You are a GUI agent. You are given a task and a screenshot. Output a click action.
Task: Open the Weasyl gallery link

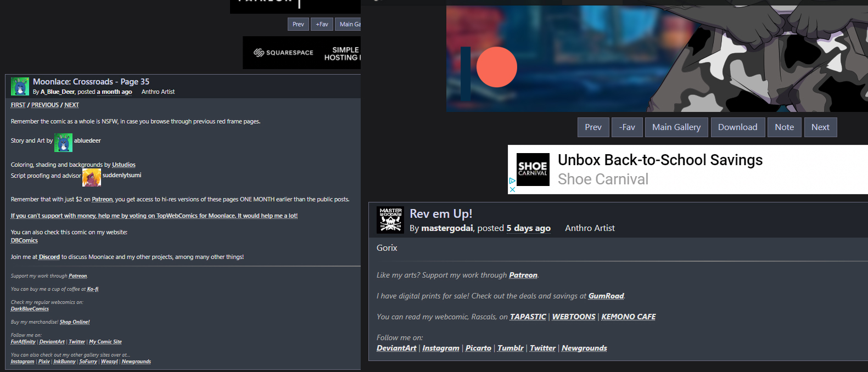109,362
